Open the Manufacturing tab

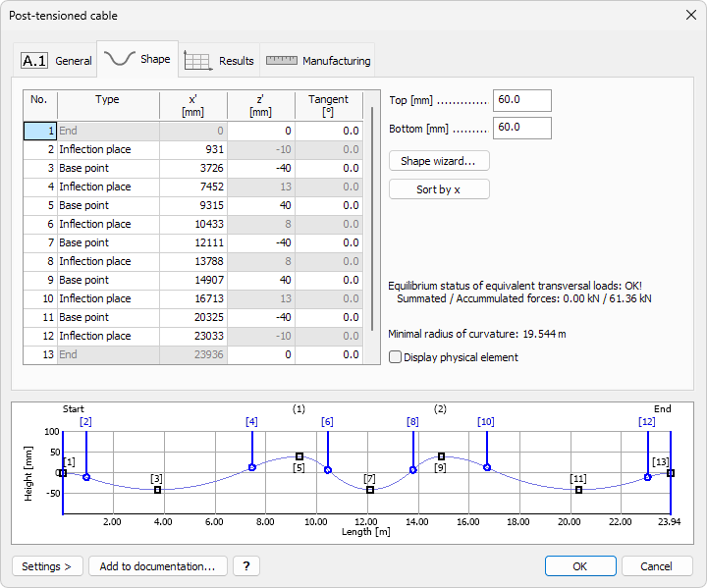coord(317,61)
